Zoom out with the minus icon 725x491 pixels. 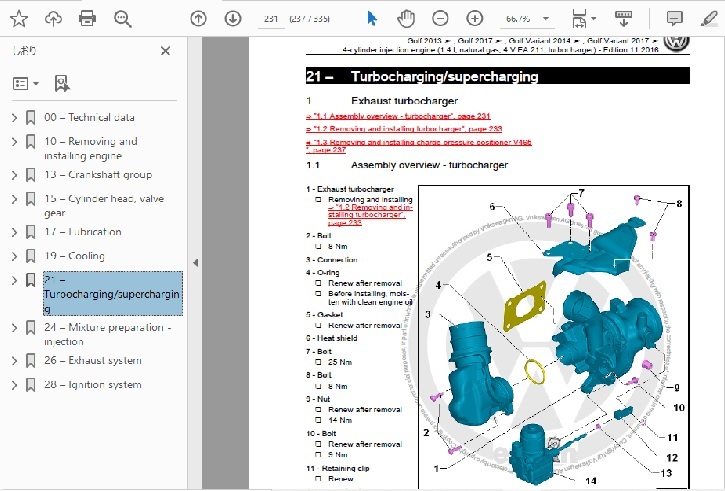pos(440,18)
